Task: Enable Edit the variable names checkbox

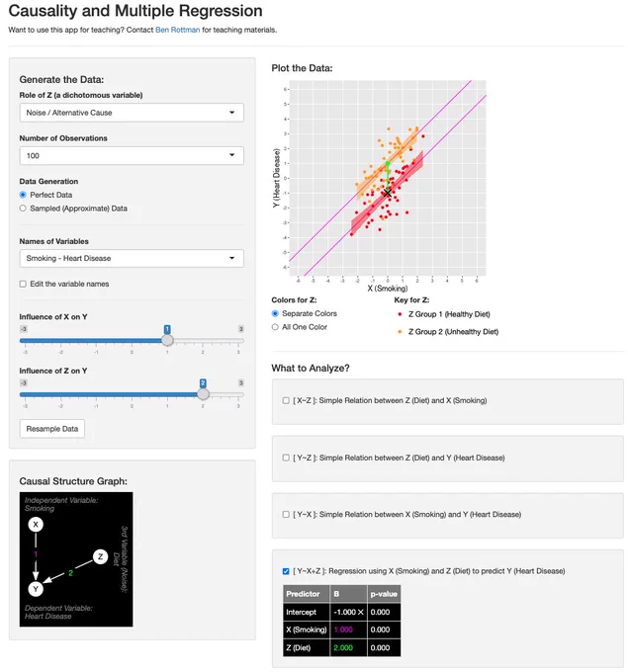Action: 23,284
